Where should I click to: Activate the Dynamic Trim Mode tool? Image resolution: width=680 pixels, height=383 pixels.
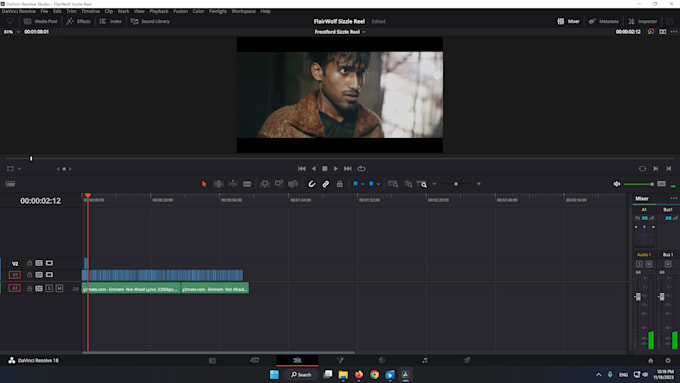point(233,184)
